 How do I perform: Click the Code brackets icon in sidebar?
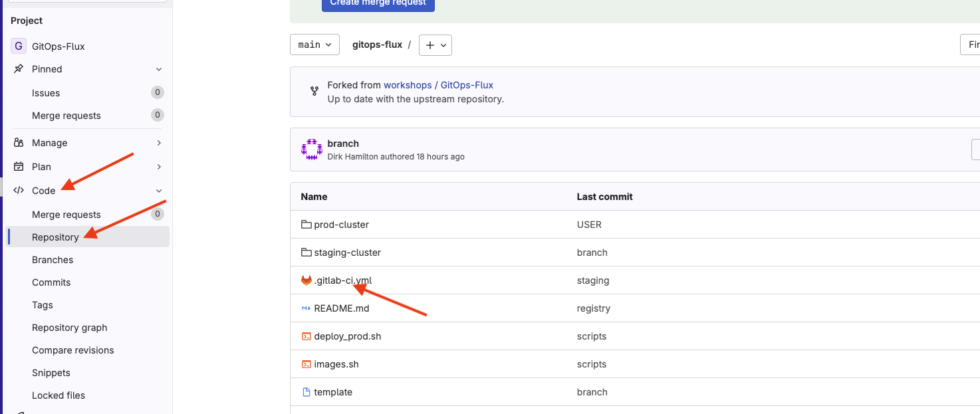[19, 191]
